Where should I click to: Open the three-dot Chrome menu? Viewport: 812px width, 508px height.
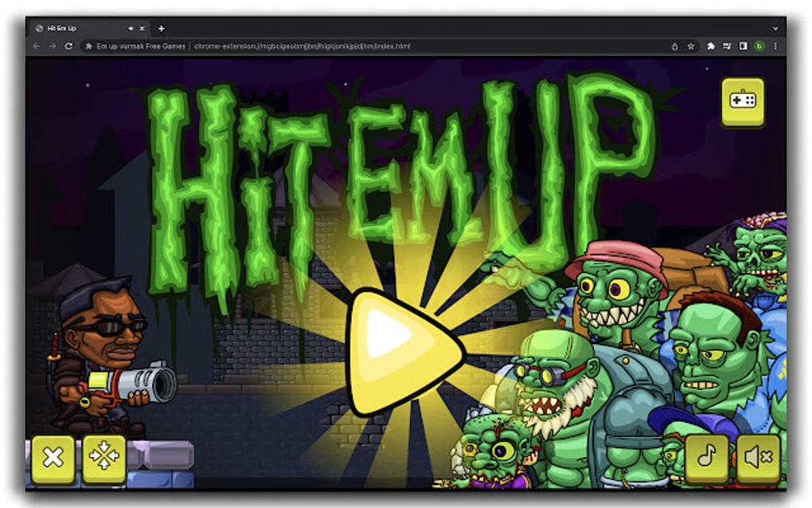point(776,46)
